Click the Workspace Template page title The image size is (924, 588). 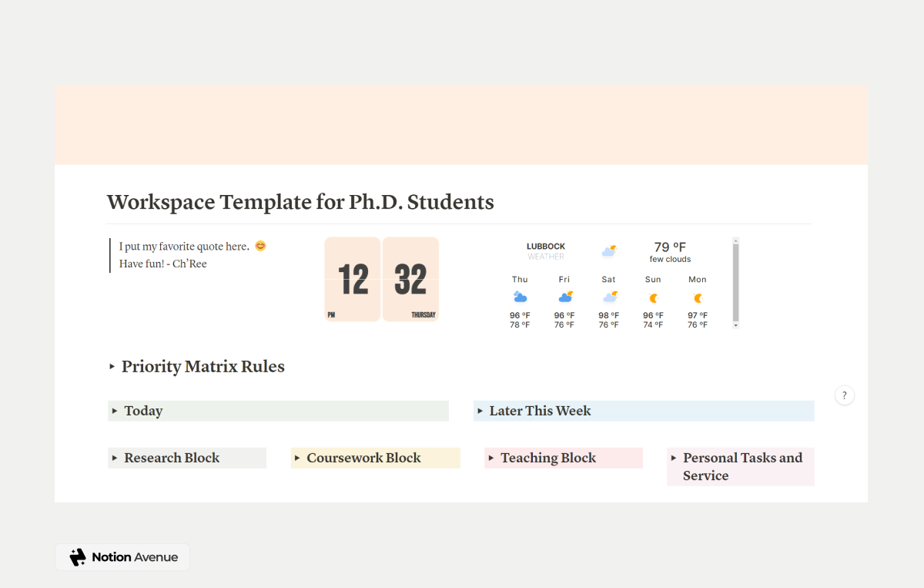[300, 202]
